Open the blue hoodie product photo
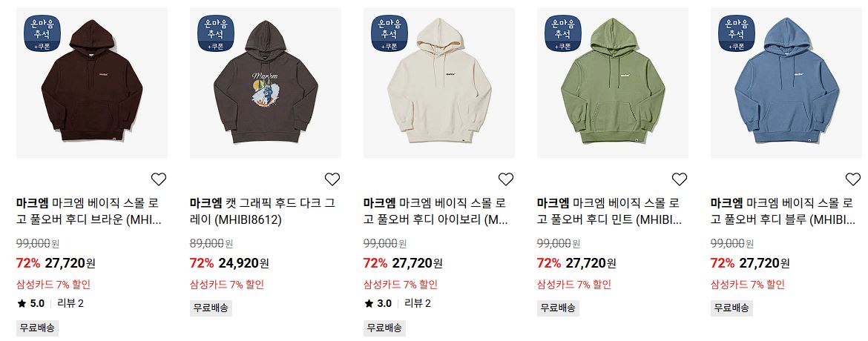This screenshot has height=341, width=868. point(786,83)
